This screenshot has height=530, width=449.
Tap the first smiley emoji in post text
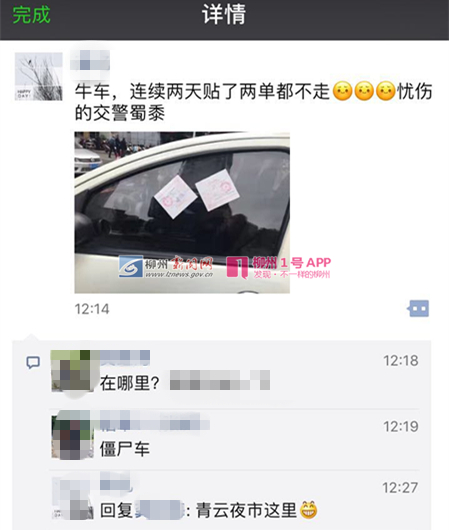pos(342,91)
